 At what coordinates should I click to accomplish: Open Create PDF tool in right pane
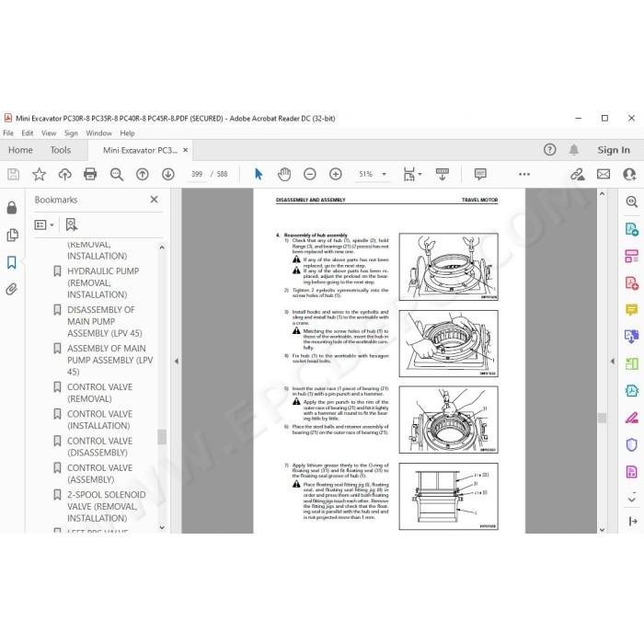point(632,283)
